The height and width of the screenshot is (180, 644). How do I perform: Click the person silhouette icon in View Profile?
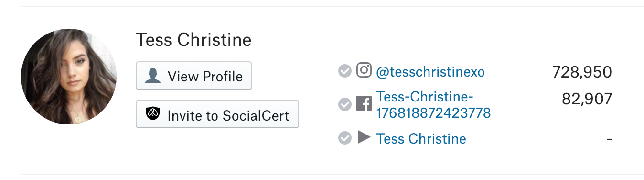point(153,76)
